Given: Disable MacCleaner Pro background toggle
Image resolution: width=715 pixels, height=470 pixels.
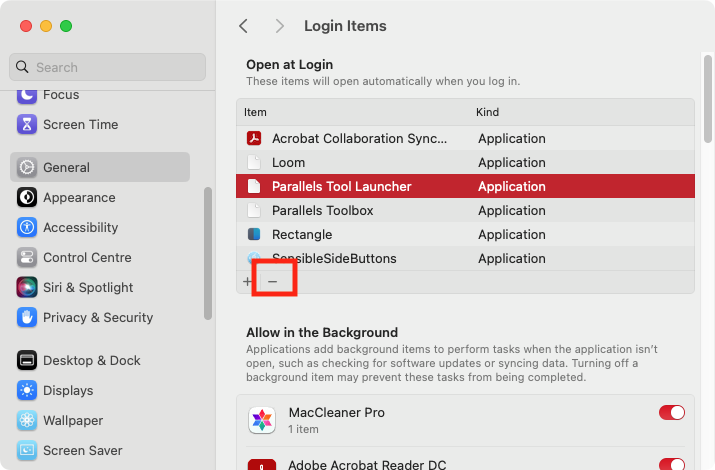Looking at the screenshot, I should click(x=672, y=413).
